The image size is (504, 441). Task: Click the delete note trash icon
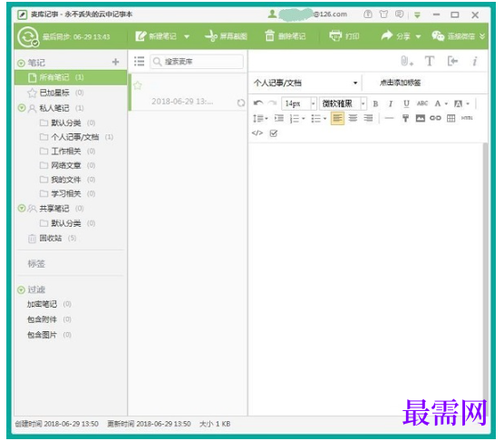tap(269, 36)
